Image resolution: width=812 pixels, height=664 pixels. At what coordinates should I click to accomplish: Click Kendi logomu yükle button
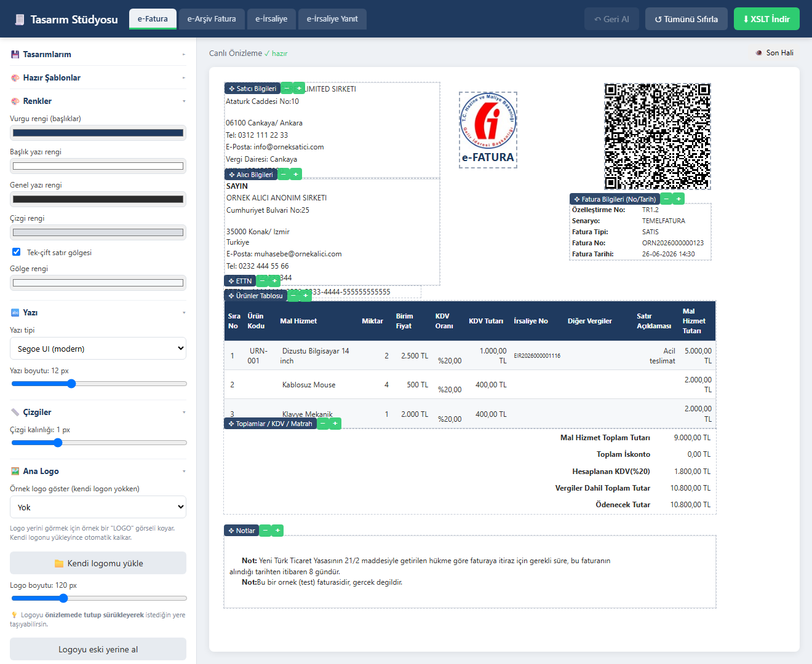(x=98, y=563)
